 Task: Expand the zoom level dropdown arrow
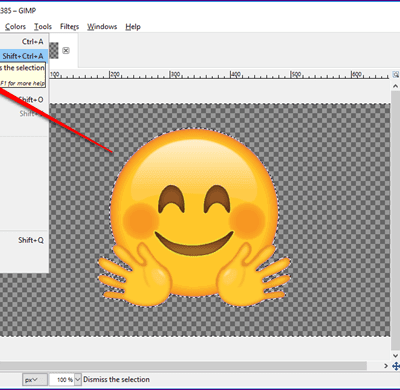click(x=78, y=380)
